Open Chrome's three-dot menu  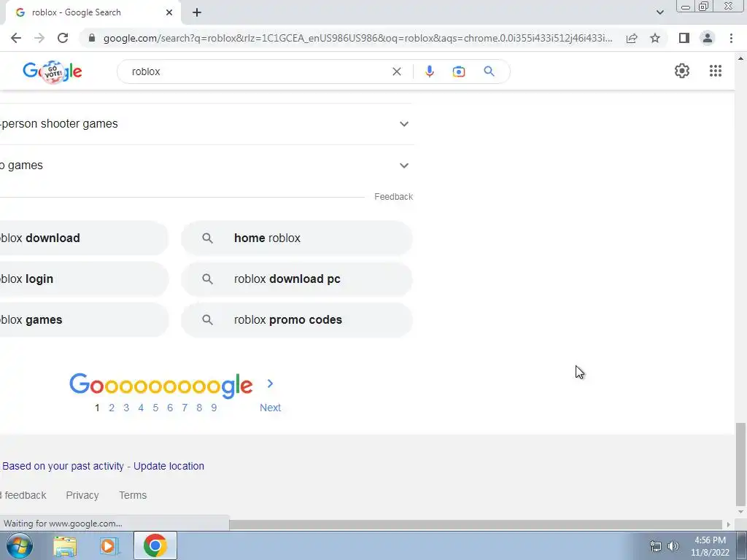(731, 38)
